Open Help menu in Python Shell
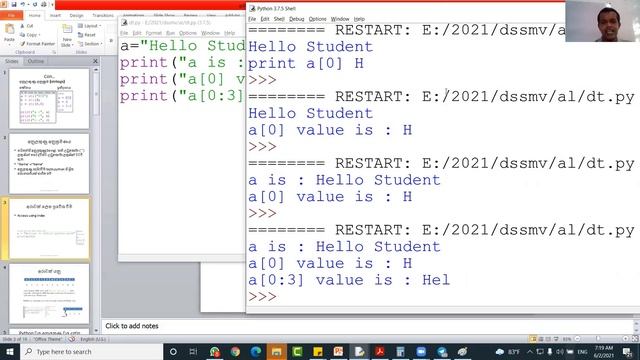The width and height of the screenshot is (640, 360). tap(359, 19)
